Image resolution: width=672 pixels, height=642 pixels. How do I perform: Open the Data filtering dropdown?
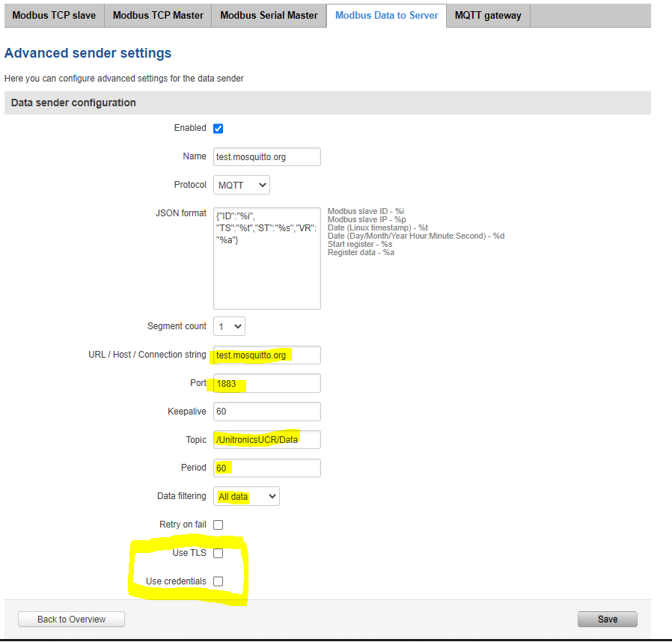(x=246, y=496)
